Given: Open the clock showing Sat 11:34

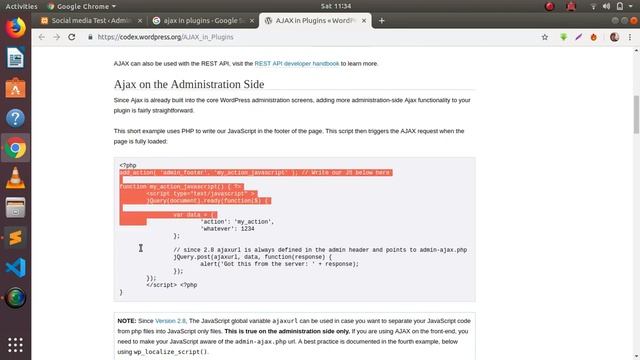Looking at the screenshot, I should pyautogui.click(x=336, y=6).
